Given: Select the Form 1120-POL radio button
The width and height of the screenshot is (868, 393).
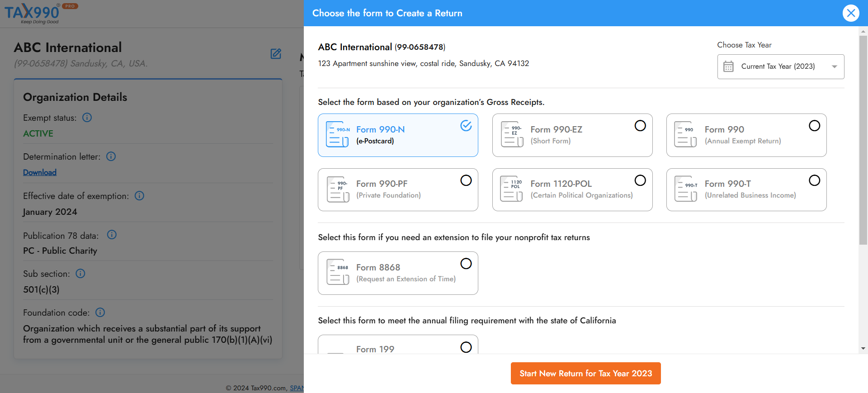Looking at the screenshot, I should (640, 180).
